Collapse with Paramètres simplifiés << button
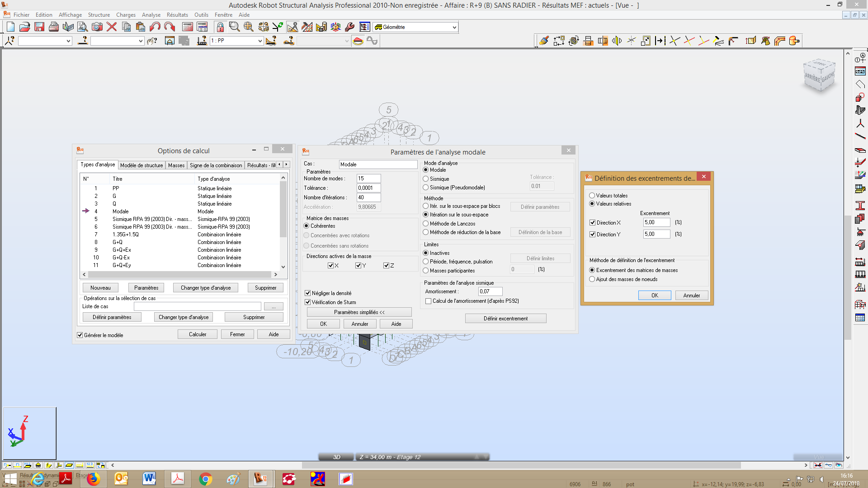The width and height of the screenshot is (868, 488). click(x=359, y=312)
